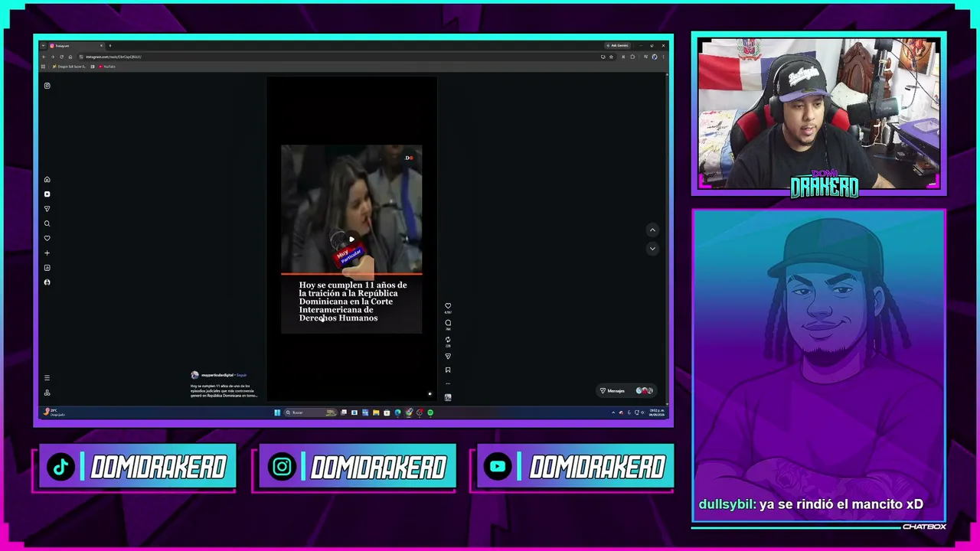The width and height of the screenshot is (980, 551).
Task: Click the Windows Start button
Action: coord(277,412)
